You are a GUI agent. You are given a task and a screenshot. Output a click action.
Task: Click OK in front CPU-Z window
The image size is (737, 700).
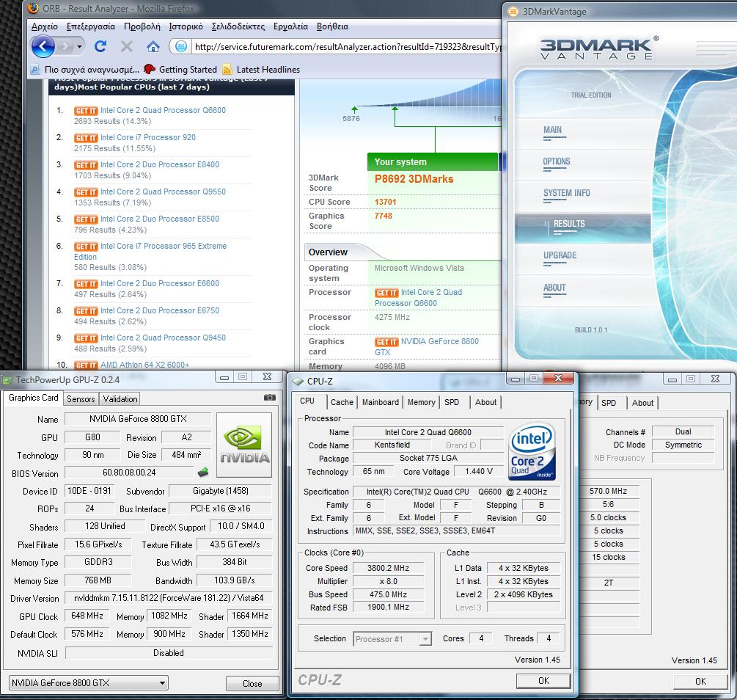point(543,681)
